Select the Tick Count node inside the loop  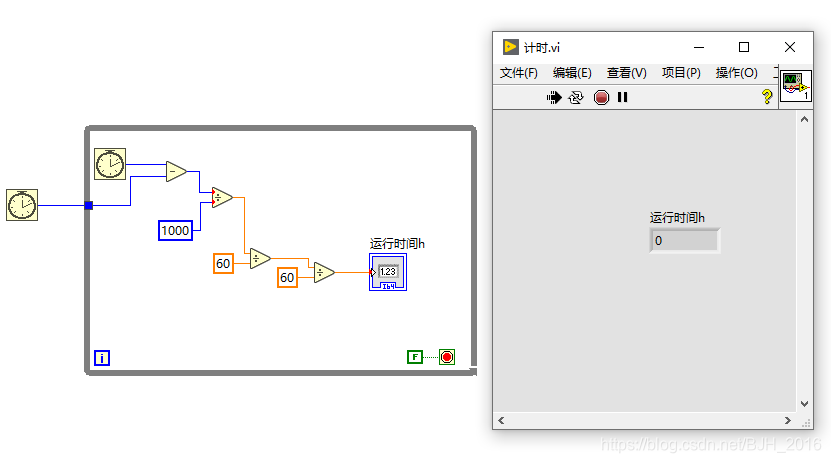tap(110, 164)
